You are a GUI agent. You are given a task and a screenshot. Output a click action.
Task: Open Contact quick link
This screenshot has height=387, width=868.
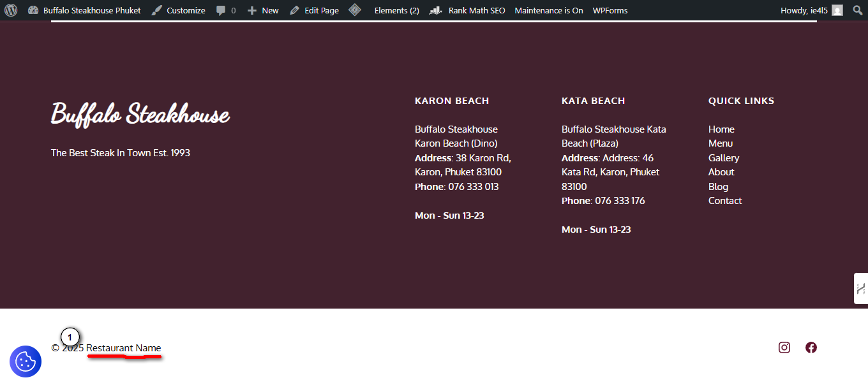725,201
